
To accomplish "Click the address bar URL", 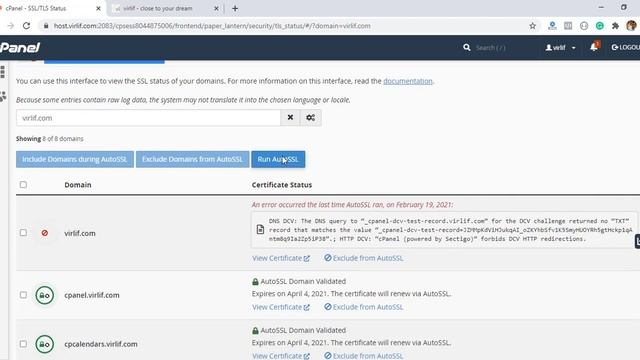I will 212,26.
